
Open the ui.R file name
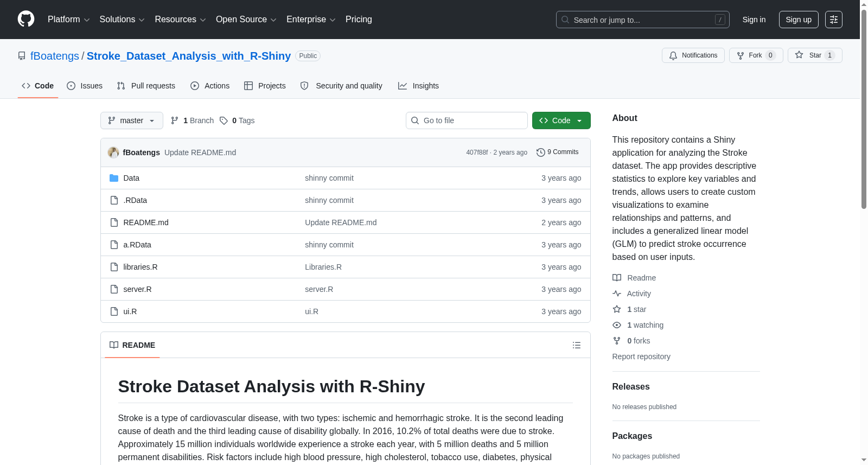point(130,311)
